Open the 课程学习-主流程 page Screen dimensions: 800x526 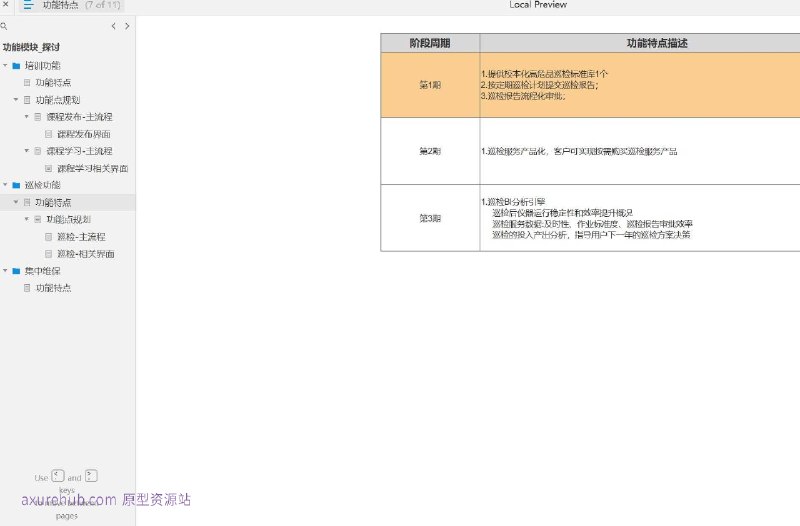point(79,151)
